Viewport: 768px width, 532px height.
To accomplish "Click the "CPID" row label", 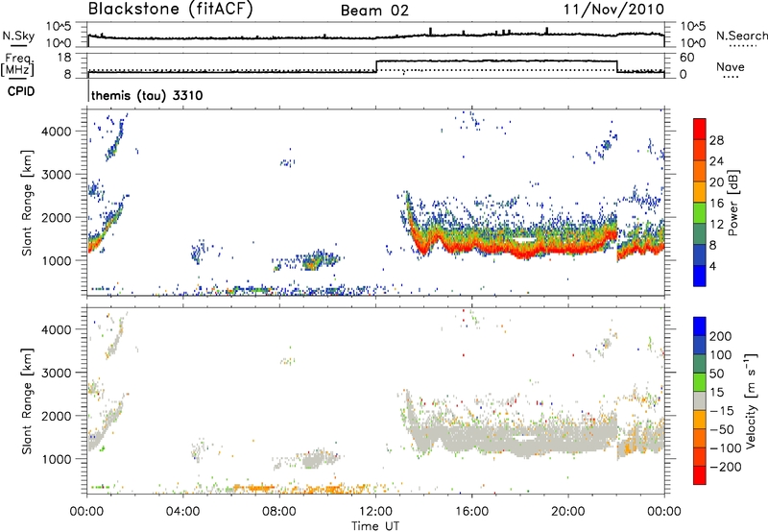I will tap(21, 91).
